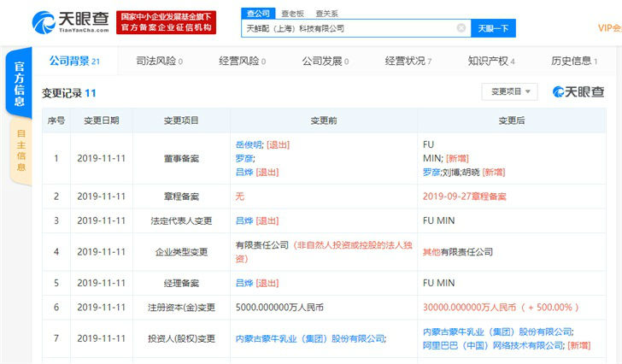This screenshot has width=622, height=364.
Task: Click the TianYanCha logo icon
Action: (44, 21)
